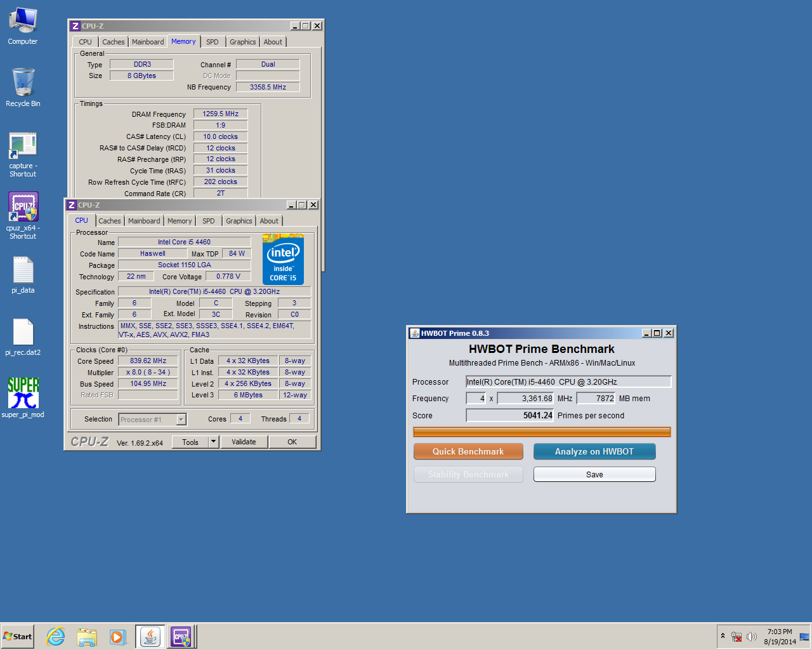This screenshot has height=650, width=812.
Task: Click the Score field showing 5041.24
Action: [x=510, y=415]
